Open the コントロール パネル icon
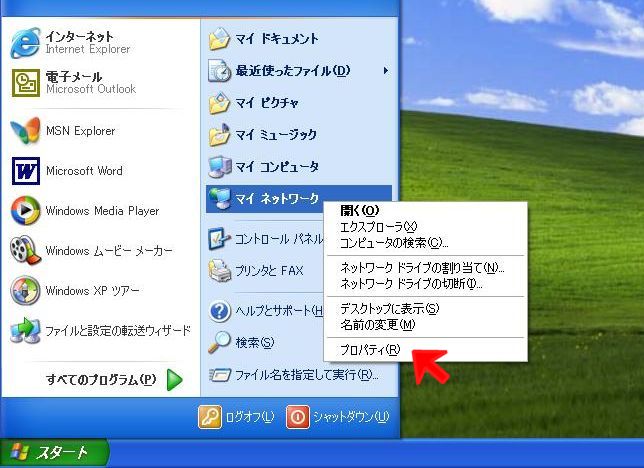Viewport: 644px width, 468px height. pos(219,239)
